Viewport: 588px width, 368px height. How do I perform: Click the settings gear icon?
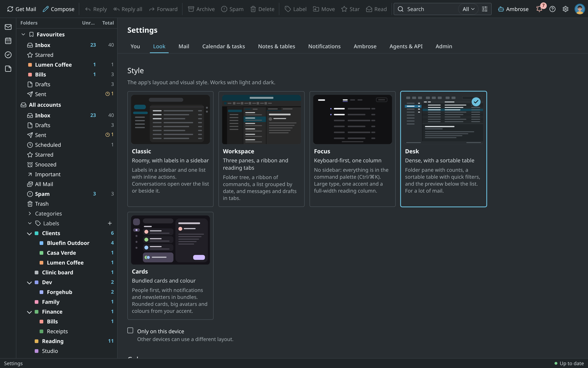tap(565, 9)
